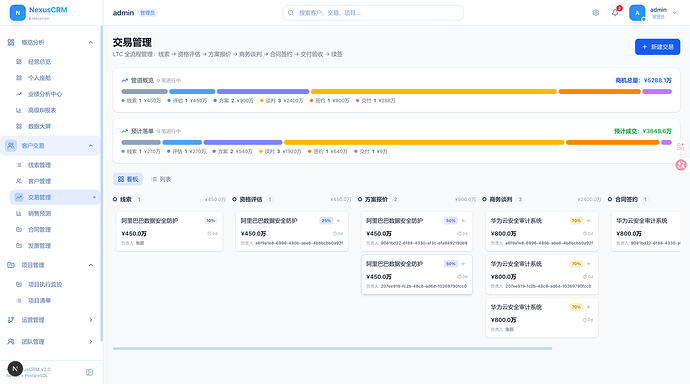690x384 pixels.
Task: Expand the 运营管理 section chevron
Action: pos(91,320)
